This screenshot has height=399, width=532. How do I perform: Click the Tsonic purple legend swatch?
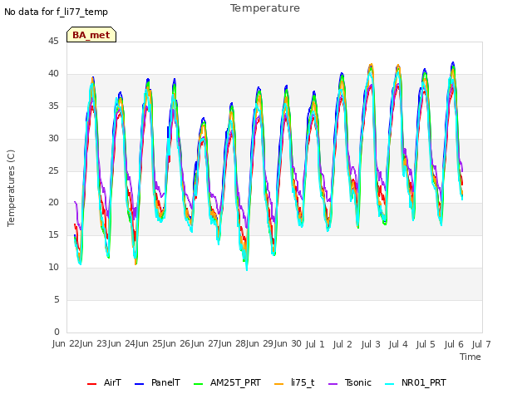[333, 384]
